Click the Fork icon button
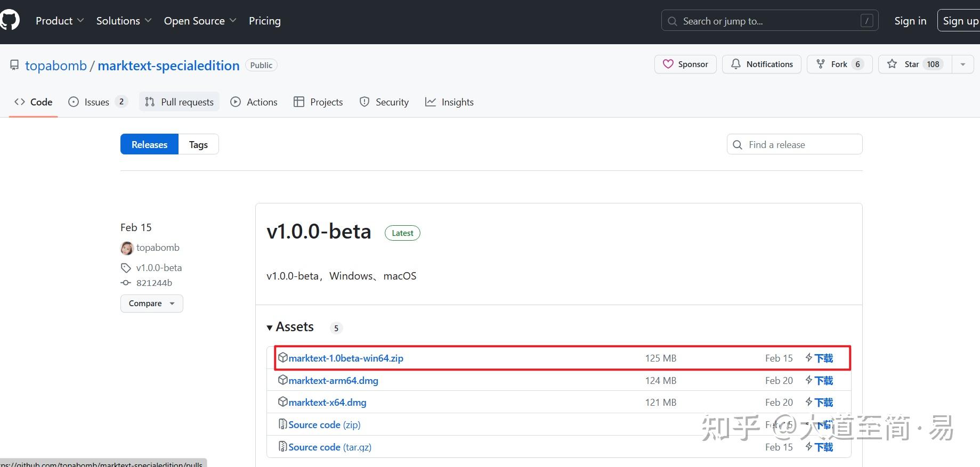Viewport: 980px width, 467px height. (x=821, y=64)
